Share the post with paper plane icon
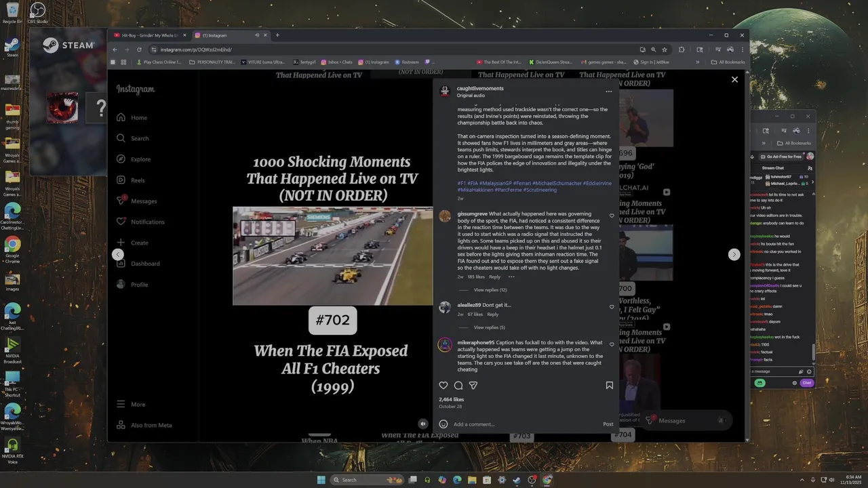The height and width of the screenshot is (488, 868). 473,385
